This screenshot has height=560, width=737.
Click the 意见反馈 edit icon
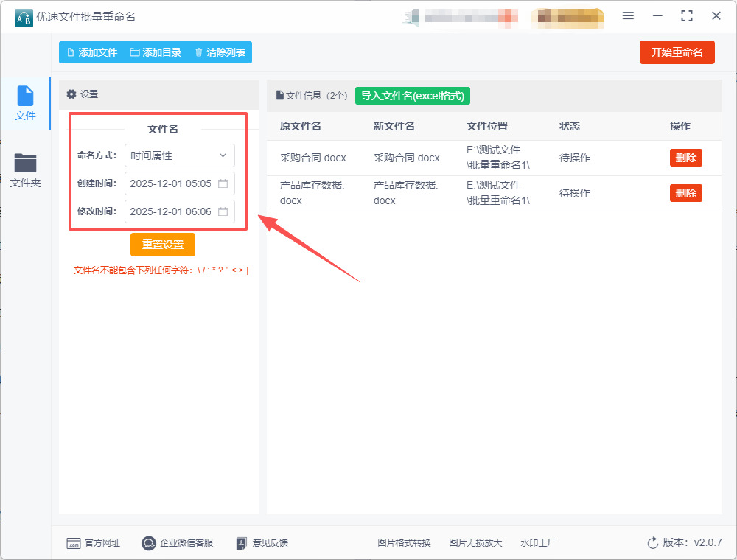coord(241,544)
